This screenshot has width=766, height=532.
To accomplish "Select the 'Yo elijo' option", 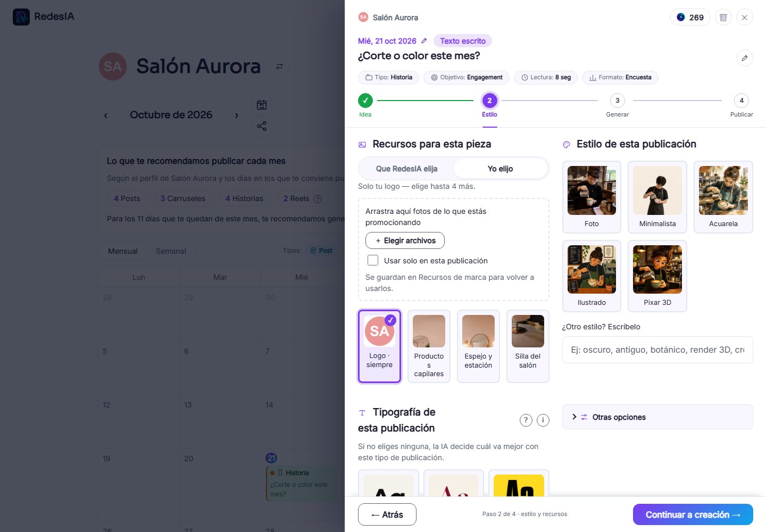I will pos(501,169).
